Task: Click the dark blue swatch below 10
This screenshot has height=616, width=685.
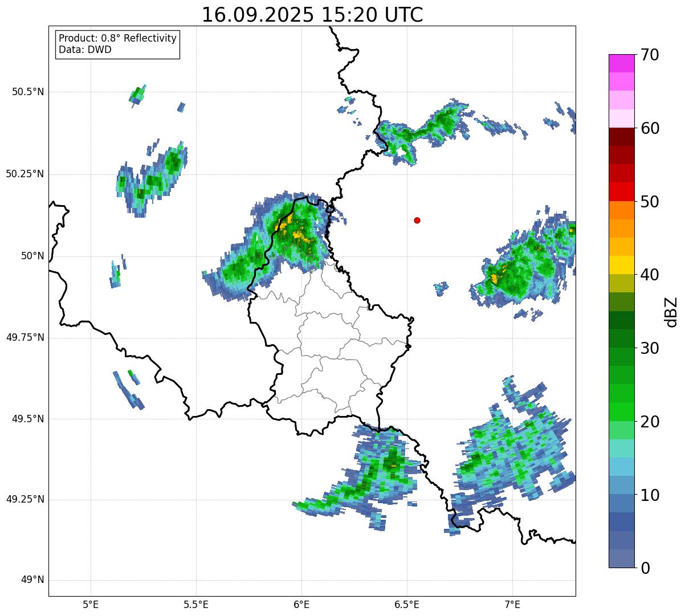Action: [621, 521]
